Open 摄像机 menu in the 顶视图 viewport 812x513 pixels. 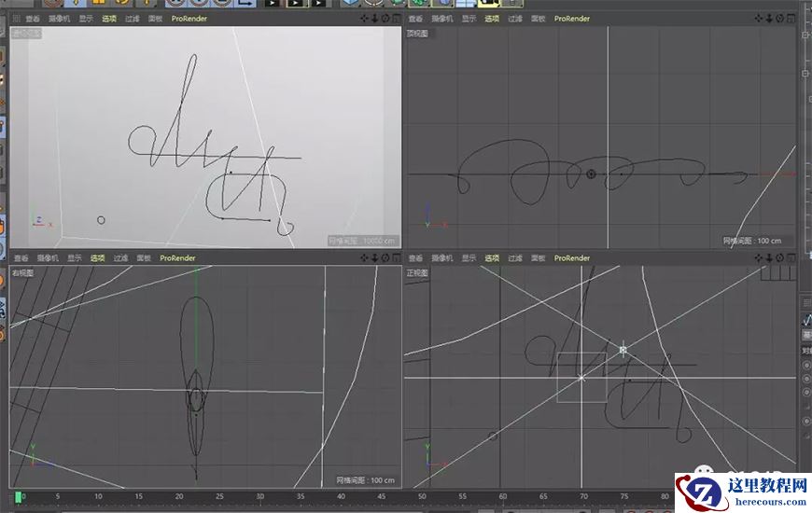click(x=442, y=19)
